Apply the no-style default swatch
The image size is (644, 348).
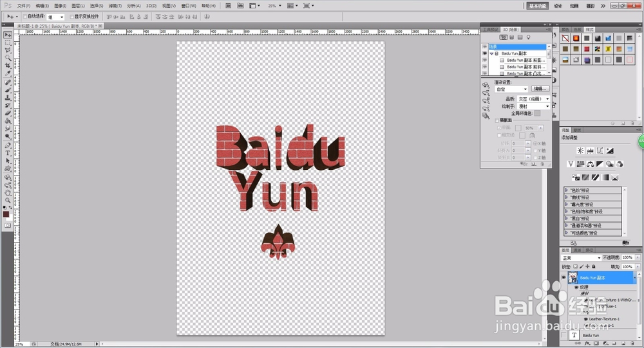pyautogui.click(x=565, y=38)
